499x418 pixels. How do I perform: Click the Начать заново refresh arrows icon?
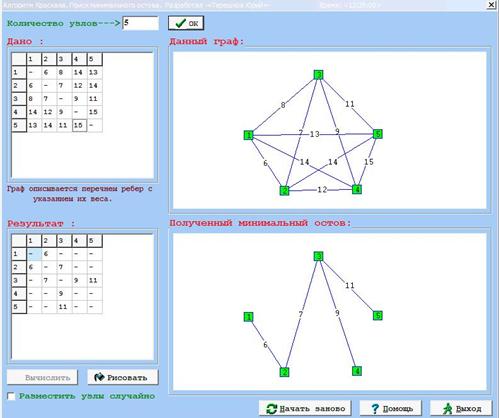pos(272,409)
